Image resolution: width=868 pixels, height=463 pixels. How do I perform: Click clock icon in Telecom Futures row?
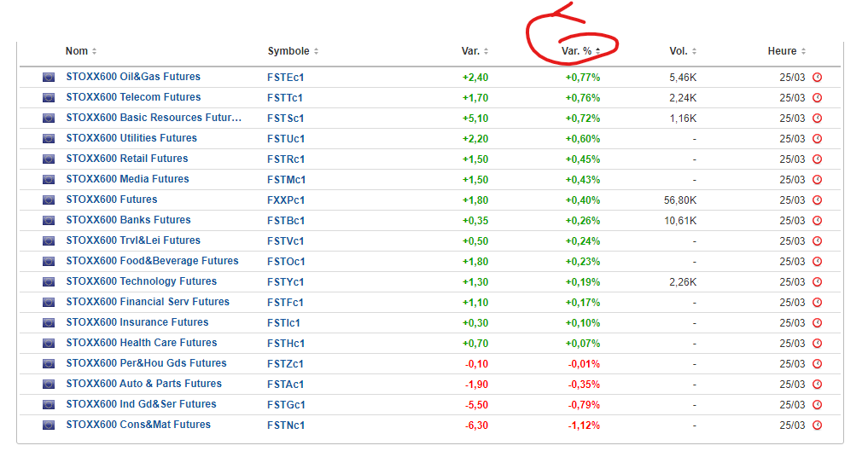tap(817, 98)
